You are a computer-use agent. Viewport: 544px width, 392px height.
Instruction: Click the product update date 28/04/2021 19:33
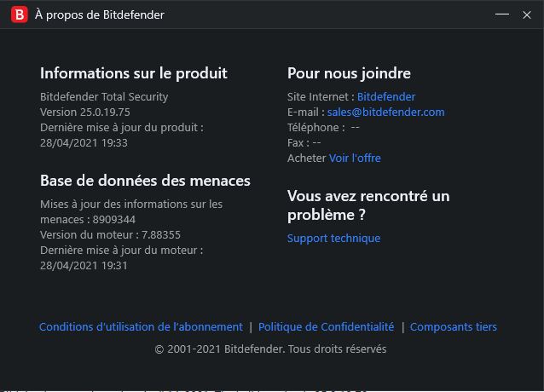click(x=84, y=143)
